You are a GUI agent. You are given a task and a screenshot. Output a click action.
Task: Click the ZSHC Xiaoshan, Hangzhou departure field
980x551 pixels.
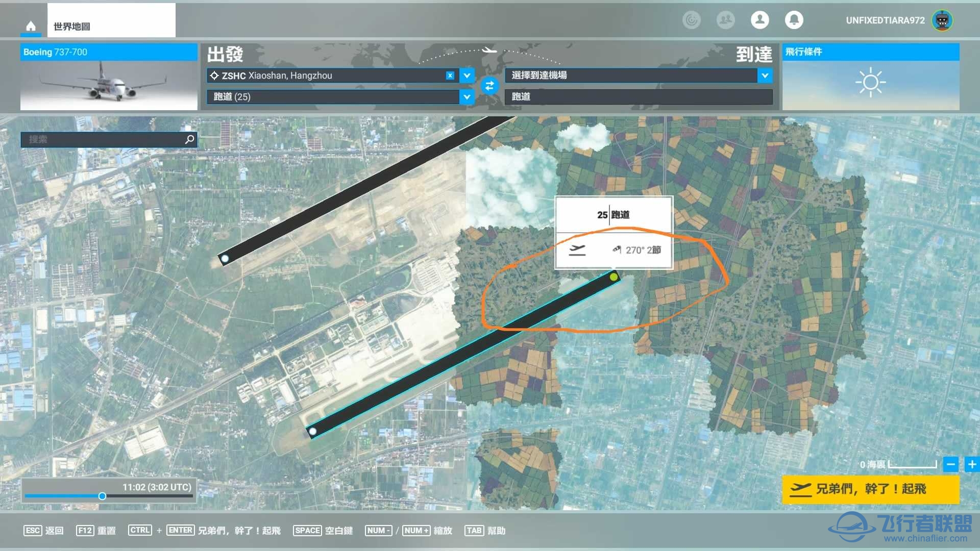click(x=333, y=76)
